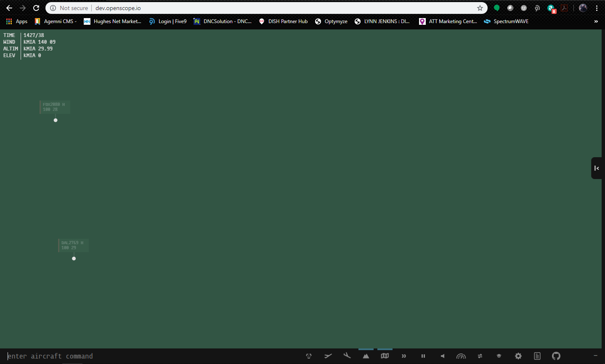Click the GitHub repository icon

pyautogui.click(x=556, y=356)
